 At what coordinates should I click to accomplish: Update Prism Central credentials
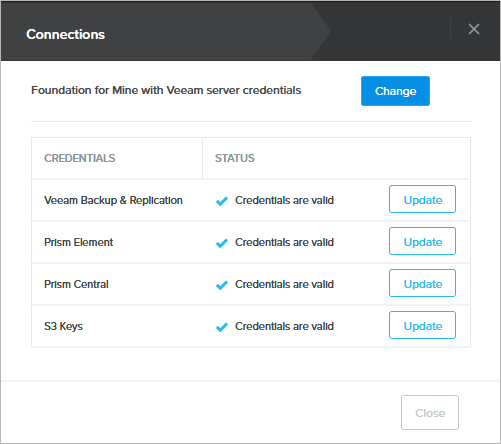click(422, 283)
